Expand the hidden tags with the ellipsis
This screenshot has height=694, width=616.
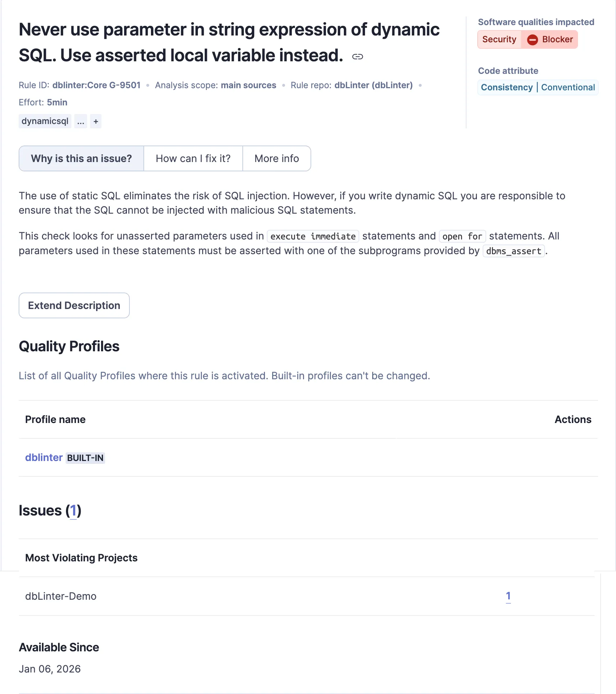click(x=81, y=122)
